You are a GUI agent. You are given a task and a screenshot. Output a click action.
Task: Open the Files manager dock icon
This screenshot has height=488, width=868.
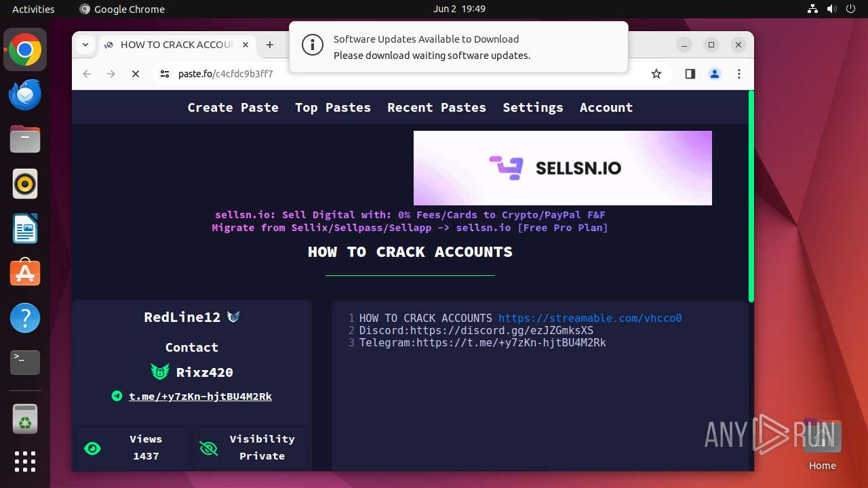pyautogui.click(x=25, y=140)
